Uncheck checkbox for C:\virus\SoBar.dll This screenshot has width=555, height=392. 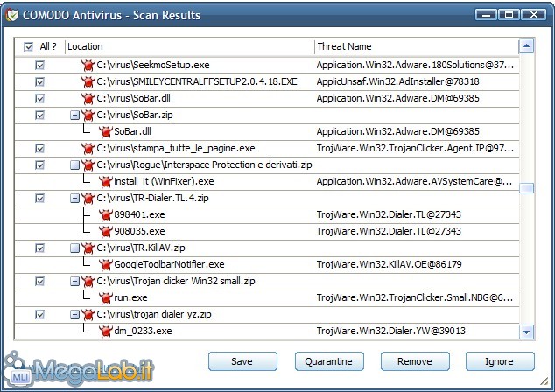click(x=39, y=98)
